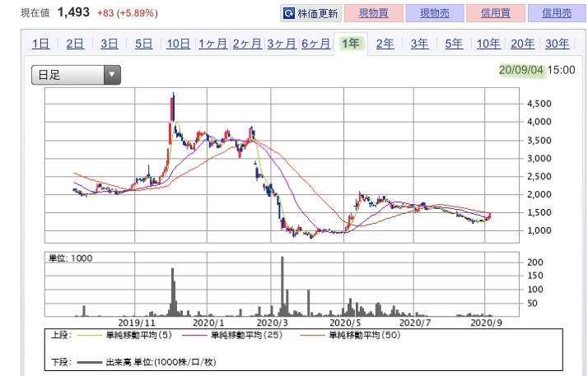Click the 3,000 price axis label
The height and width of the screenshot is (376, 588).
click(539, 159)
